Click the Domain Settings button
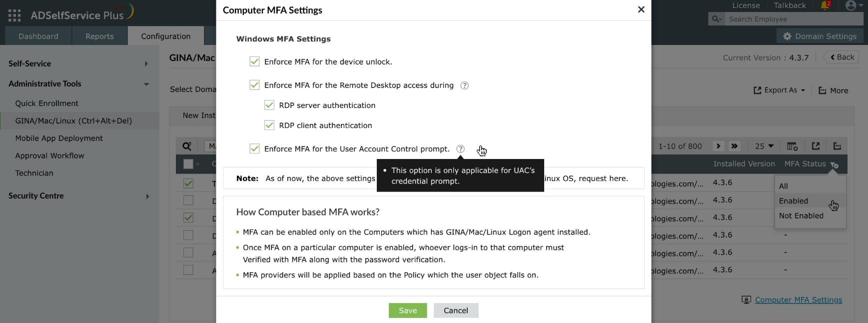Viewport: 868px width, 323px height. (820, 36)
